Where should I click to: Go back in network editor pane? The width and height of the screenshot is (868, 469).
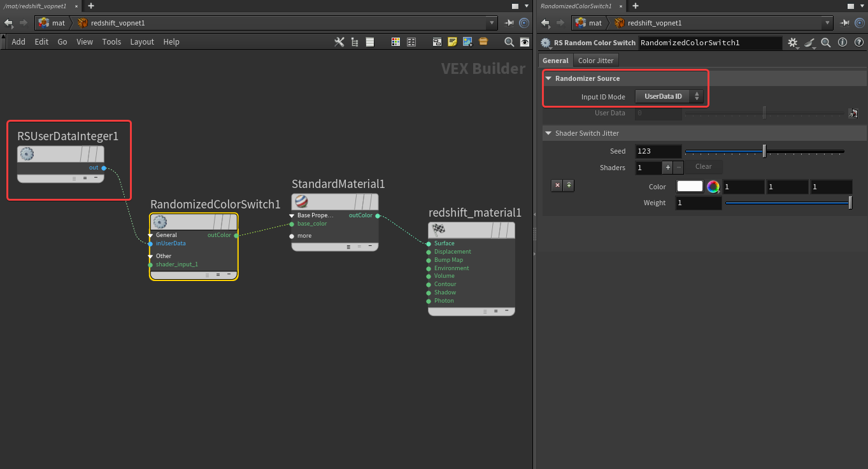[x=8, y=23]
